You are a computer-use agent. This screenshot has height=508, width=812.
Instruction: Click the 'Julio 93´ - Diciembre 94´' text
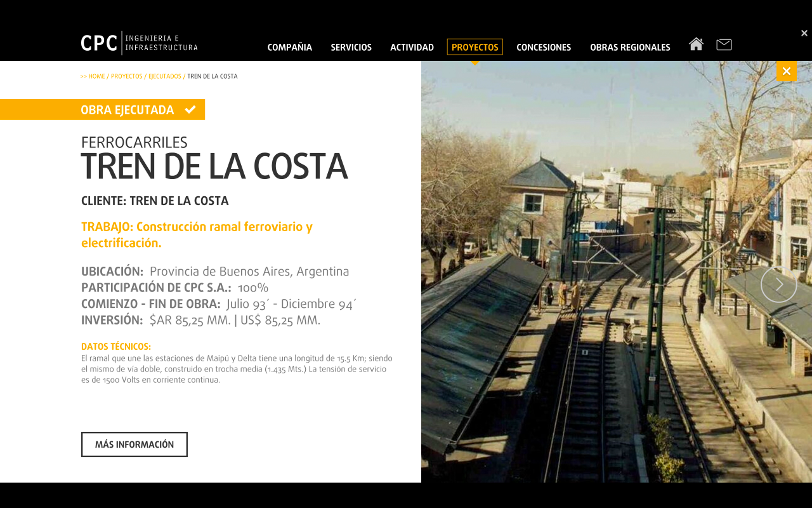291,304
